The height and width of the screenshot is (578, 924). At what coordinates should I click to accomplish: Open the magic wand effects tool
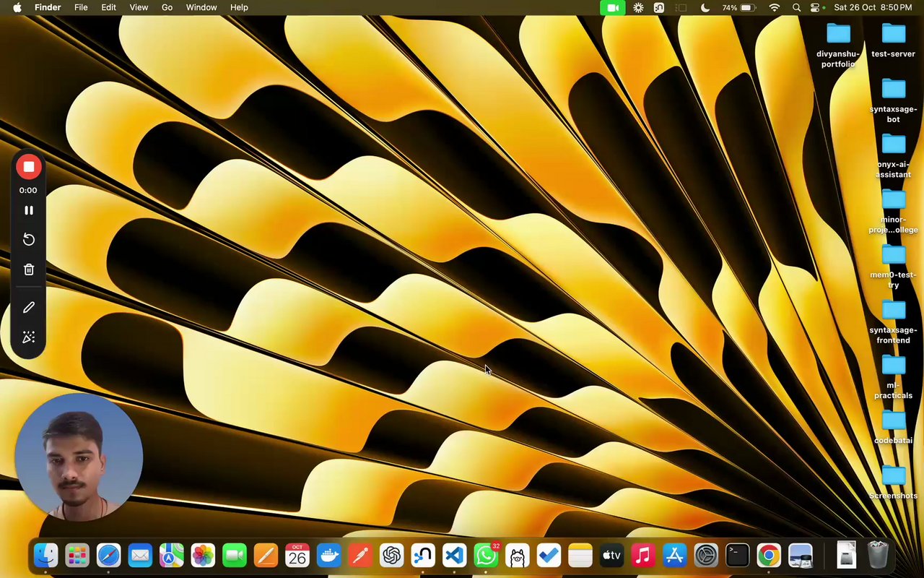29,337
